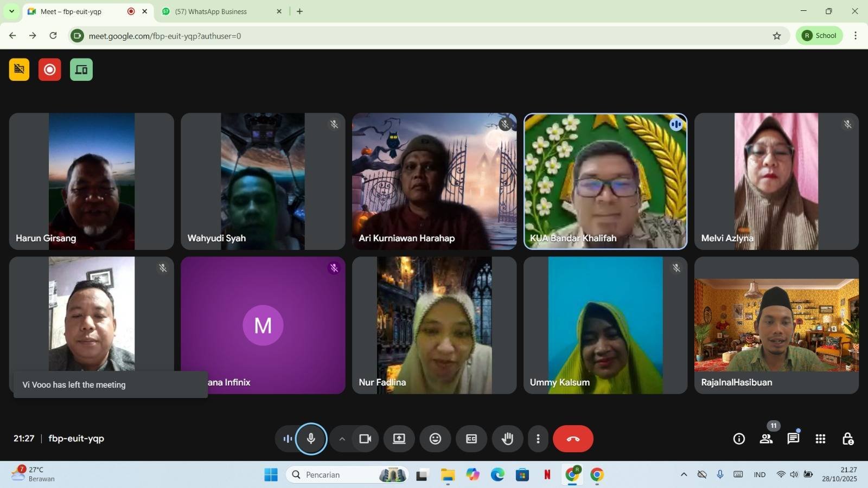Viewport: 868px width, 488px height.
Task: Bookmark this page with star icon
Action: pos(777,36)
